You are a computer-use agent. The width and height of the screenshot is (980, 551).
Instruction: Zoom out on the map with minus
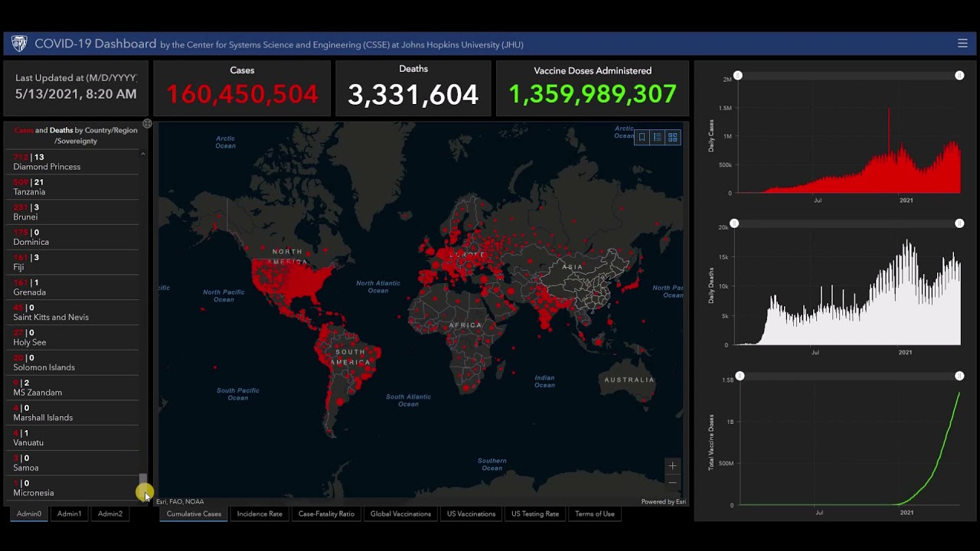tap(672, 482)
